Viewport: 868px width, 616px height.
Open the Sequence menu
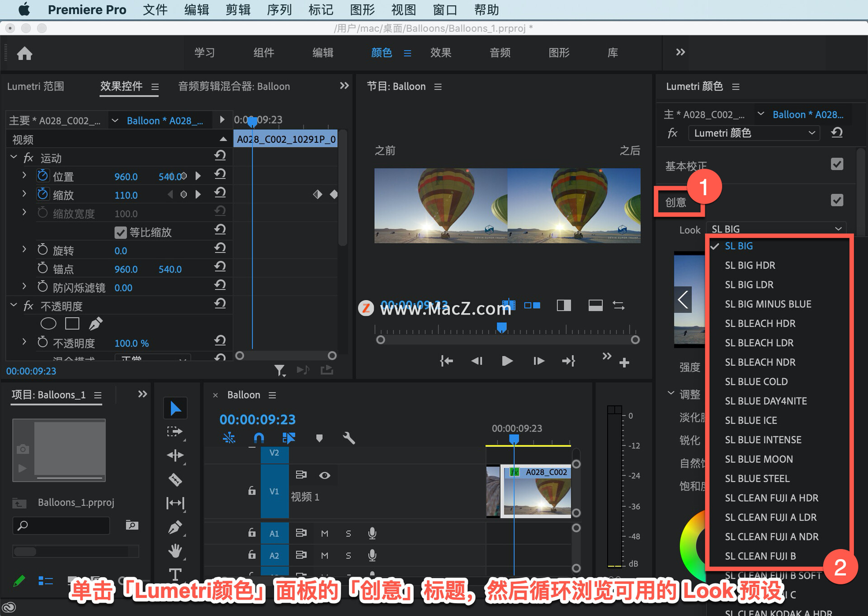(x=279, y=9)
